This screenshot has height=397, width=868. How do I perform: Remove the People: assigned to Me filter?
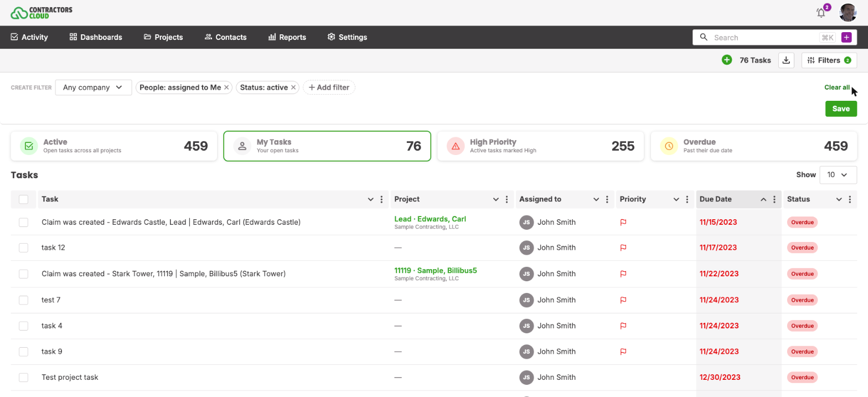(226, 87)
